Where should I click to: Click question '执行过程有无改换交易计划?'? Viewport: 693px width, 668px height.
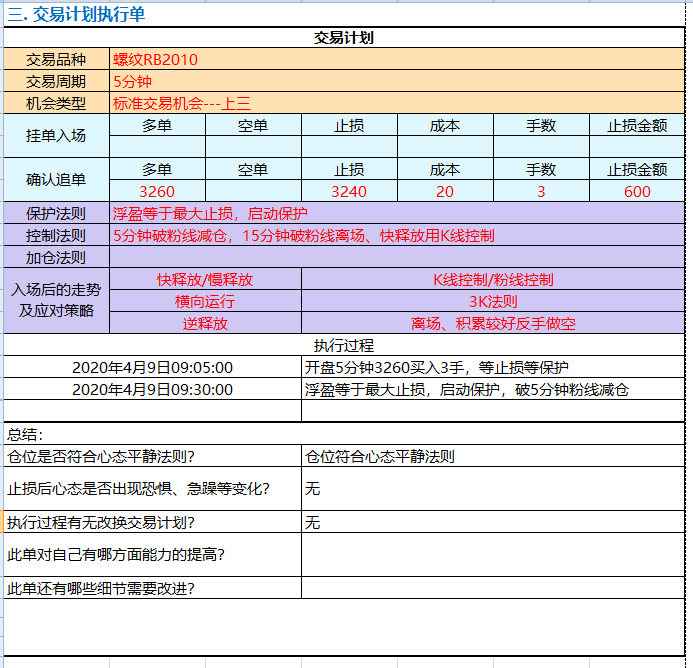[152, 522]
